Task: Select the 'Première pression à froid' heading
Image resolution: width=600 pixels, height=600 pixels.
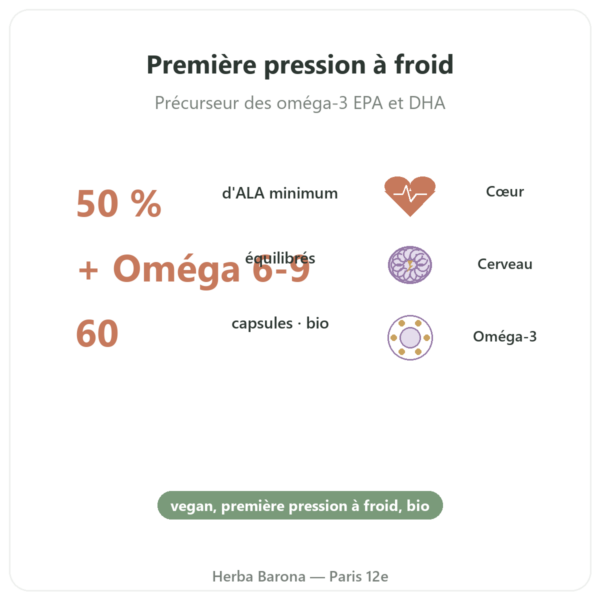Action: pyautogui.click(x=300, y=65)
